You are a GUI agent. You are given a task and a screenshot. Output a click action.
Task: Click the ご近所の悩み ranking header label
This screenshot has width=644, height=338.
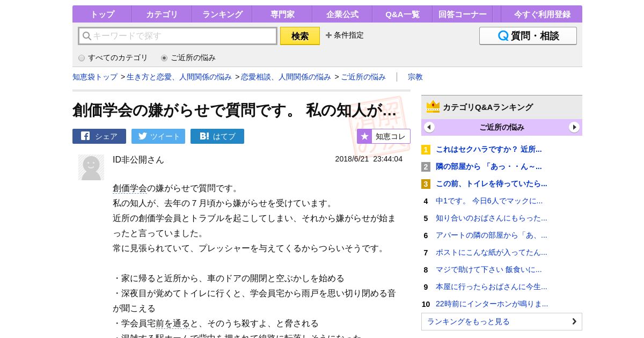tap(502, 127)
